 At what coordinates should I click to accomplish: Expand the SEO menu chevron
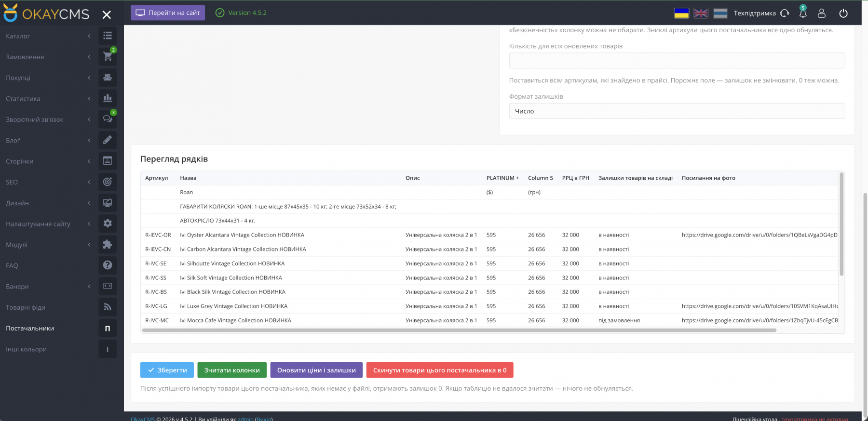click(89, 182)
